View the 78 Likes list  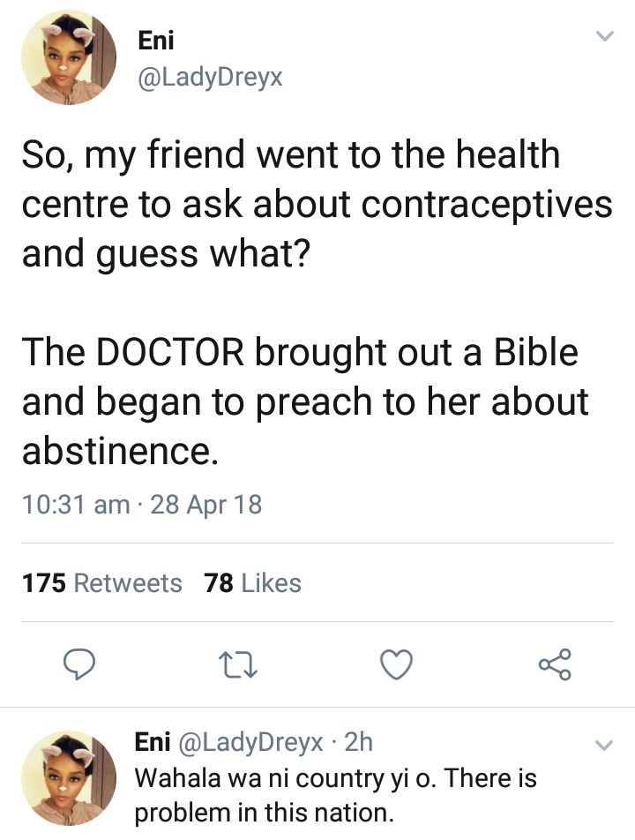pyautogui.click(x=252, y=583)
